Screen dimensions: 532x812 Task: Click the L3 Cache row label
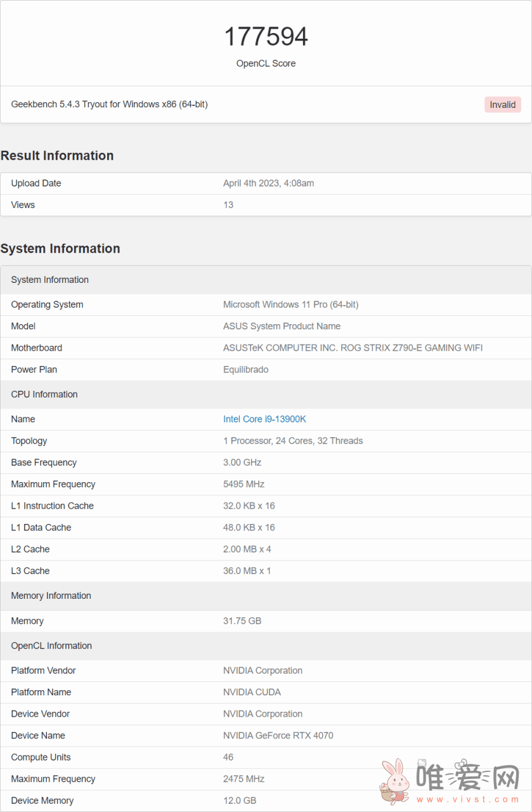coord(30,571)
